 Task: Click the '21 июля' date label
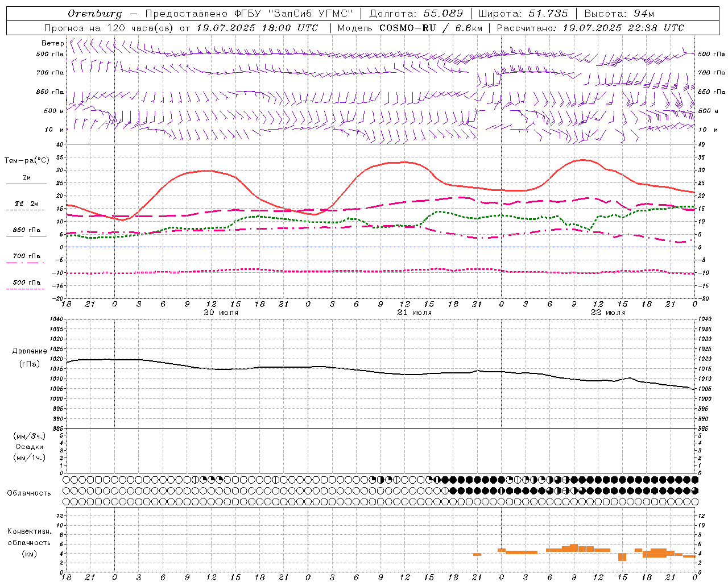(415, 313)
